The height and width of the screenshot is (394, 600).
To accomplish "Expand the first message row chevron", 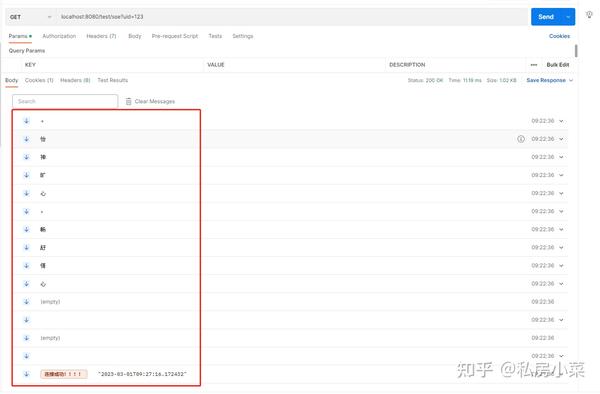I will (x=561, y=121).
